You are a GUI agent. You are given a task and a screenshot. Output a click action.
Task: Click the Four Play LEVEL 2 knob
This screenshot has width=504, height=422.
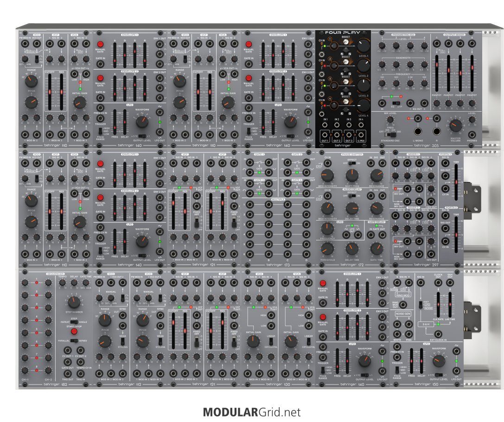tap(363, 66)
